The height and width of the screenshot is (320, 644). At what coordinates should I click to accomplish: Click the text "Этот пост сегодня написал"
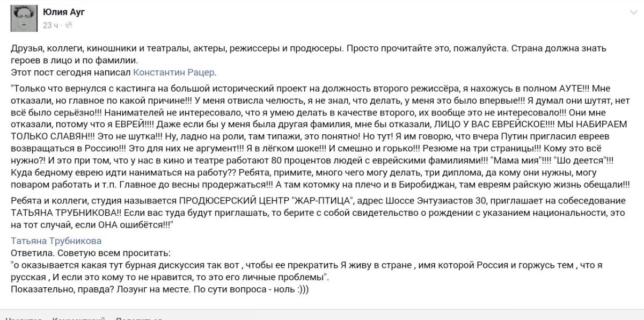click(x=70, y=72)
